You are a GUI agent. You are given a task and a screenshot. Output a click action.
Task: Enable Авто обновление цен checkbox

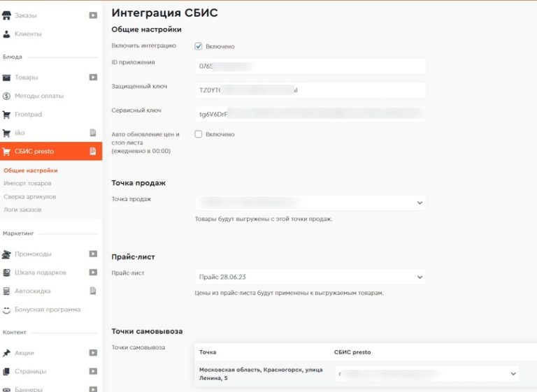[x=199, y=134]
